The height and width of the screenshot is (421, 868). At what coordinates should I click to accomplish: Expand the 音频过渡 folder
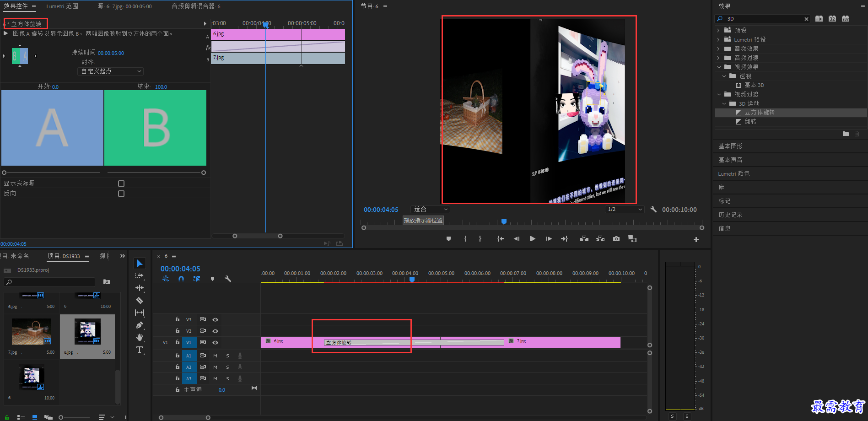(x=718, y=58)
